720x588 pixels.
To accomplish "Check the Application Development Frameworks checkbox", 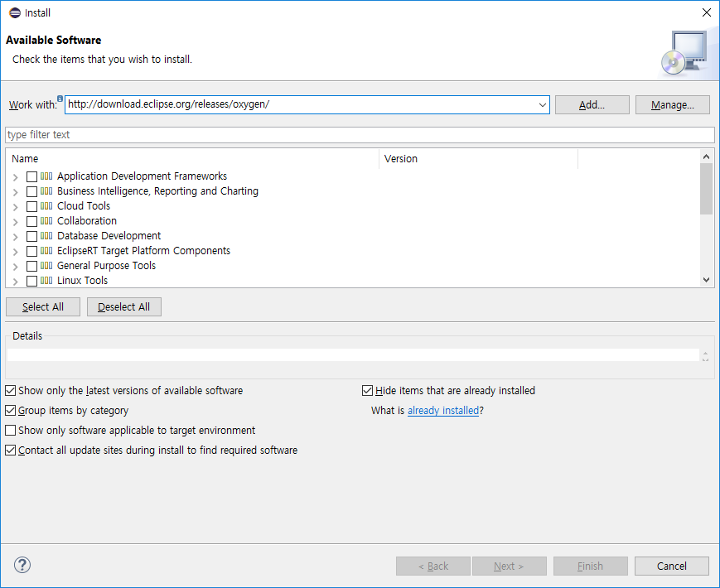I will tap(31, 176).
